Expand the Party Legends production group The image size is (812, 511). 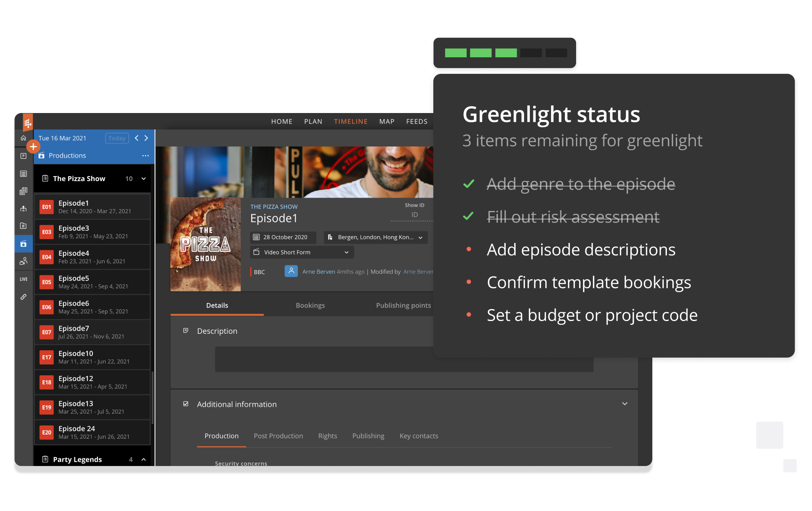point(144,459)
